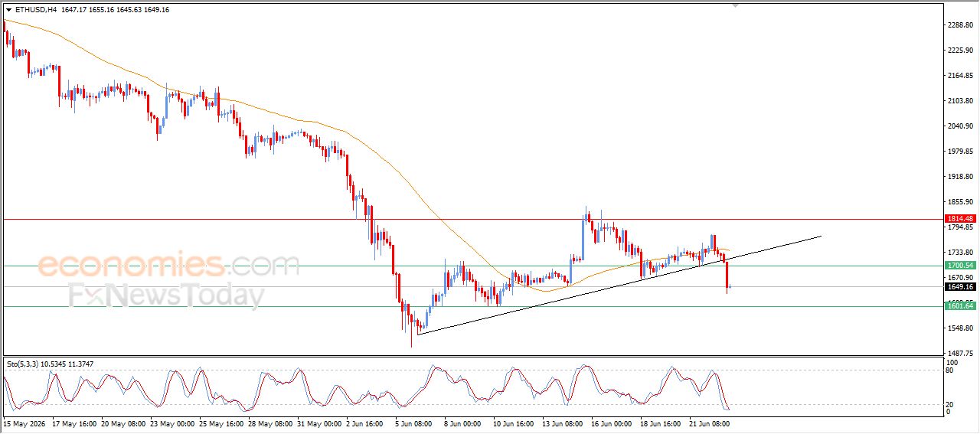
Task: Click the 2225.90 price axis label
Action: [960, 51]
